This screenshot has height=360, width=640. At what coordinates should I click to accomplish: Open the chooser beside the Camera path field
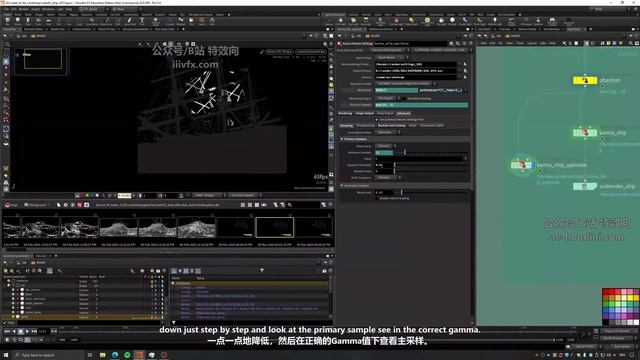[x=465, y=77]
